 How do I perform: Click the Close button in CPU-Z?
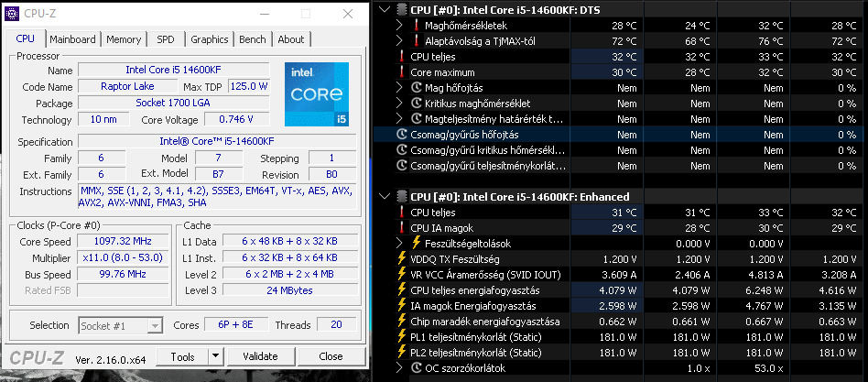pos(331,356)
